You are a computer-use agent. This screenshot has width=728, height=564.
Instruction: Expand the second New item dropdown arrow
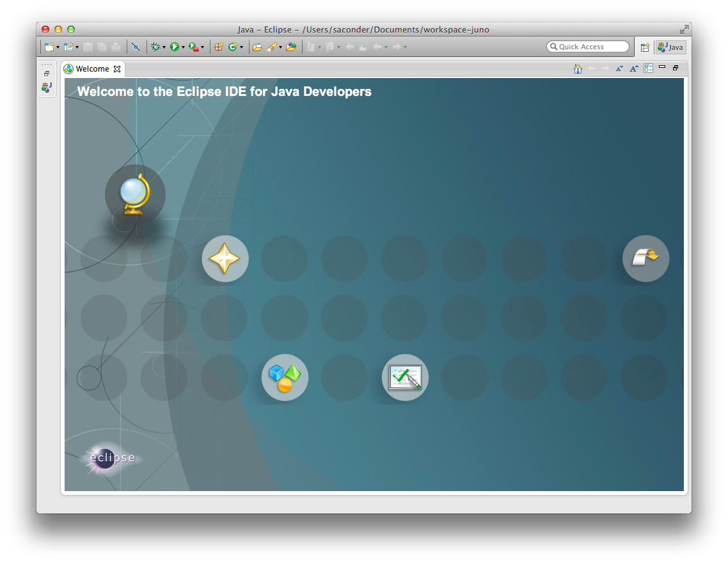[x=77, y=47]
